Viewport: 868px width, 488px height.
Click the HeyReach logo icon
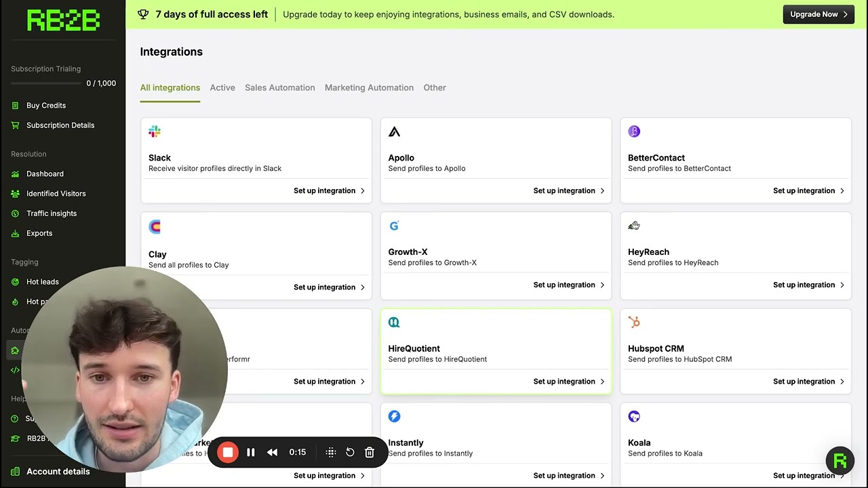click(x=634, y=226)
